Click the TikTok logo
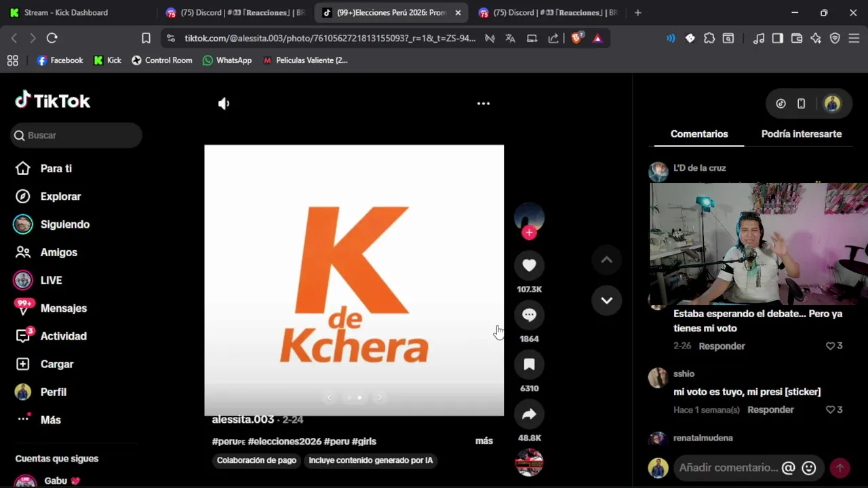The height and width of the screenshot is (488, 868). pyautogui.click(x=53, y=101)
